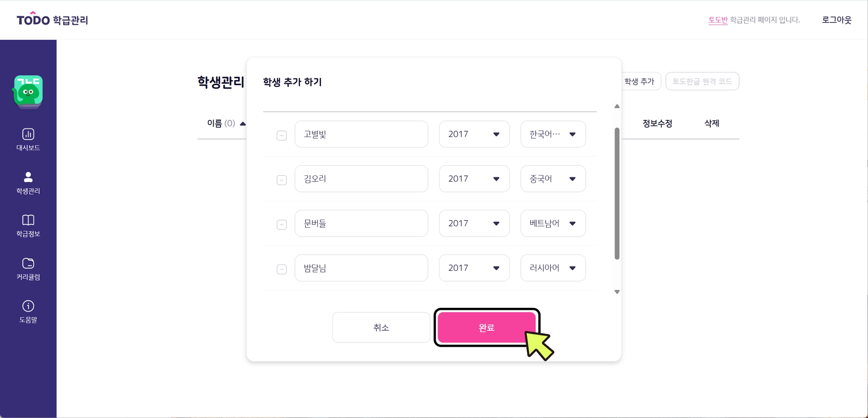Go to 학생관리 person icon in sidebar
This screenshot has width=868, height=418.
pyautogui.click(x=28, y=177)
